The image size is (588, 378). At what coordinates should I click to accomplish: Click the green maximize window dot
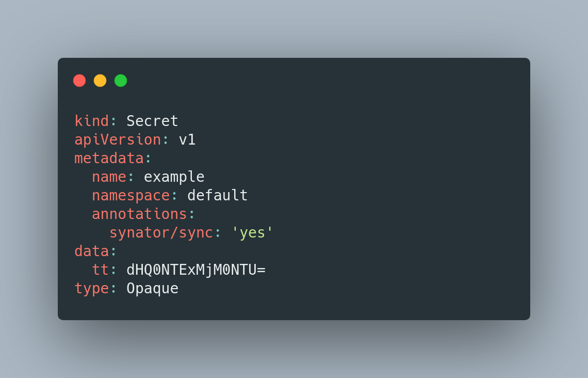[121, 81]
